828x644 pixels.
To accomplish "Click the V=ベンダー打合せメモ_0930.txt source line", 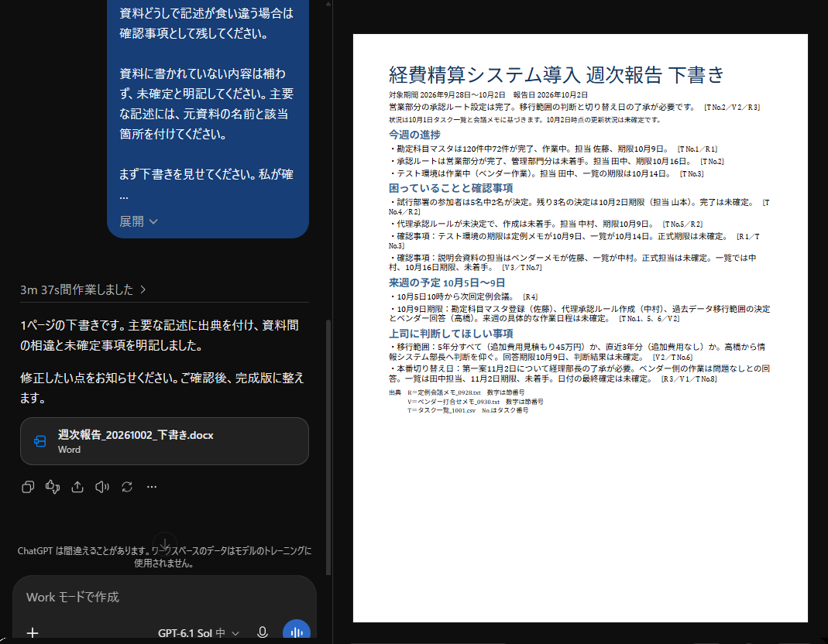I will point(476,401).
